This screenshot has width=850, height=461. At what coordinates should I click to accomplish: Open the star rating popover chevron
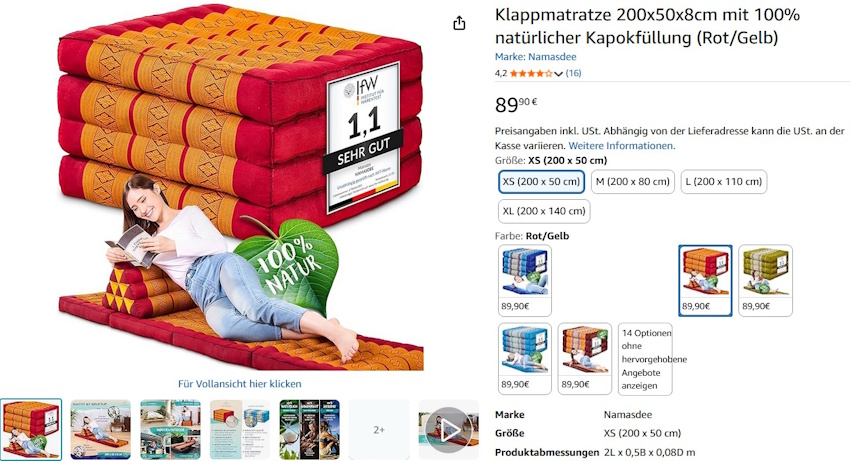(x=558, y=74)
